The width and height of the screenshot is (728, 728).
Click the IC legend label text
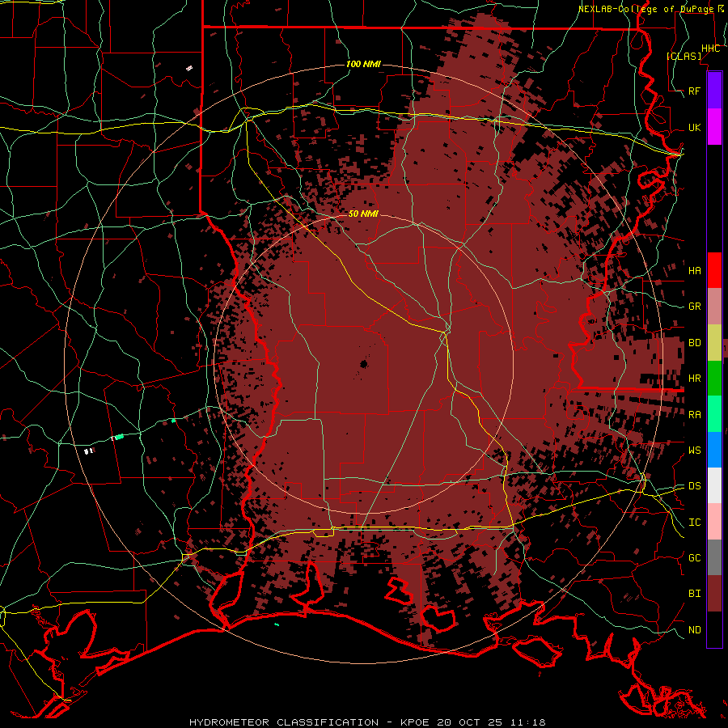[695, 523]
